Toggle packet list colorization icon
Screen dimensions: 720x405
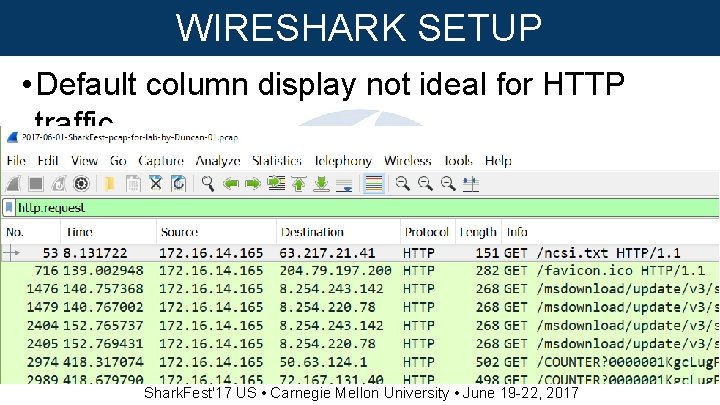click(374, 184)
